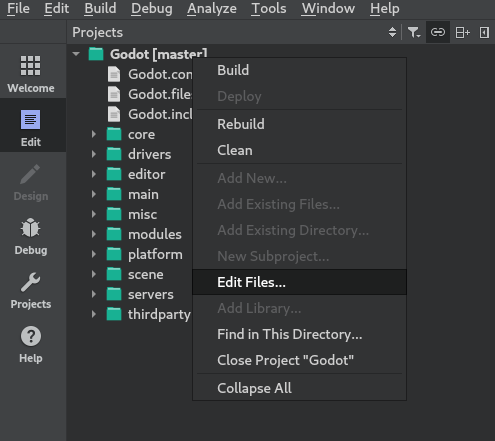Viewport: 495px width, 441px height.
Task: Select the Godot.config file icon
Action: [114, 74]
